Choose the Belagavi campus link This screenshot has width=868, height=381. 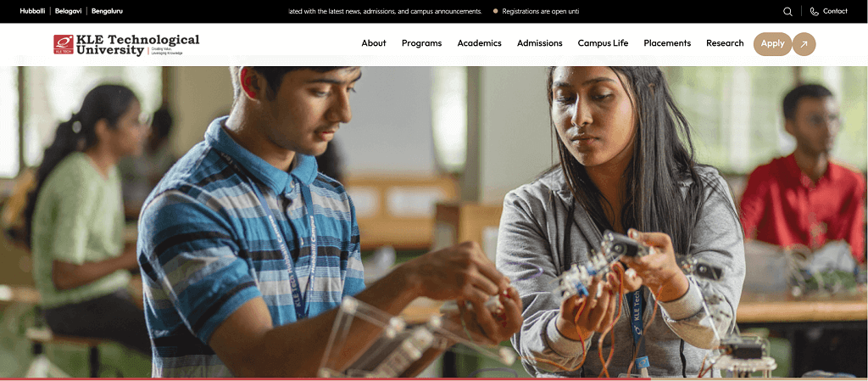click(68, 11)
